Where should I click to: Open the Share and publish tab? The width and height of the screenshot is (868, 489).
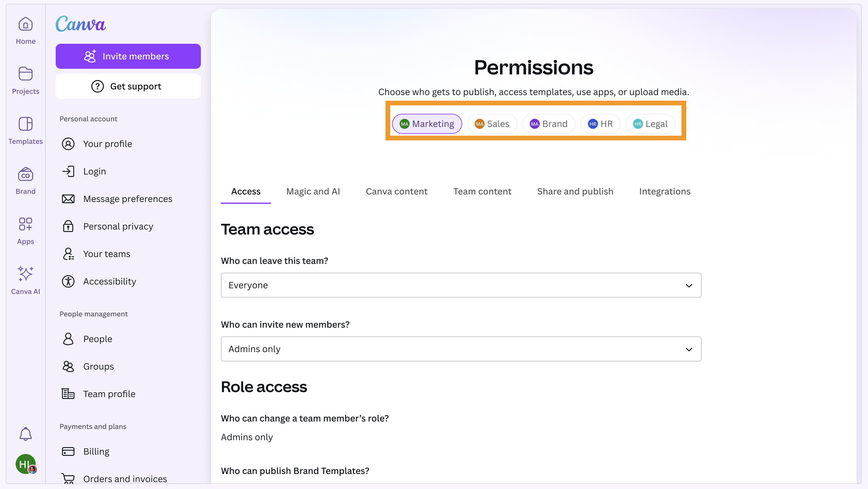point(575,191)
